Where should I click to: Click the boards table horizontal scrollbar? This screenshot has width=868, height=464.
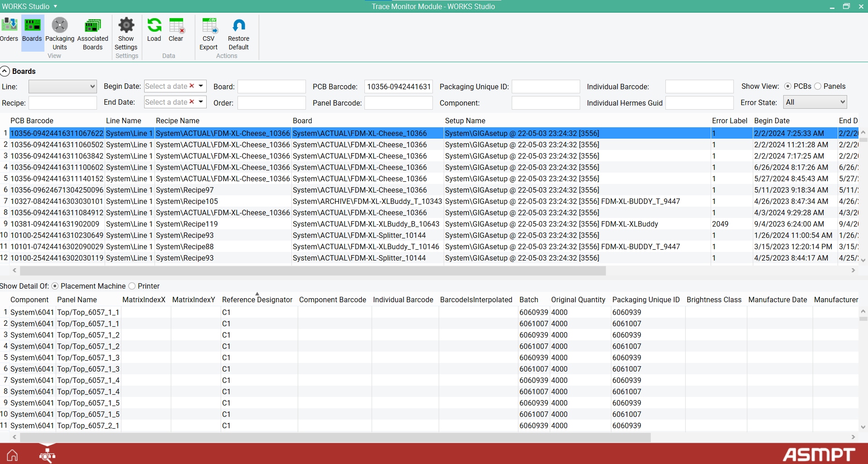click(x=313, y=271)
